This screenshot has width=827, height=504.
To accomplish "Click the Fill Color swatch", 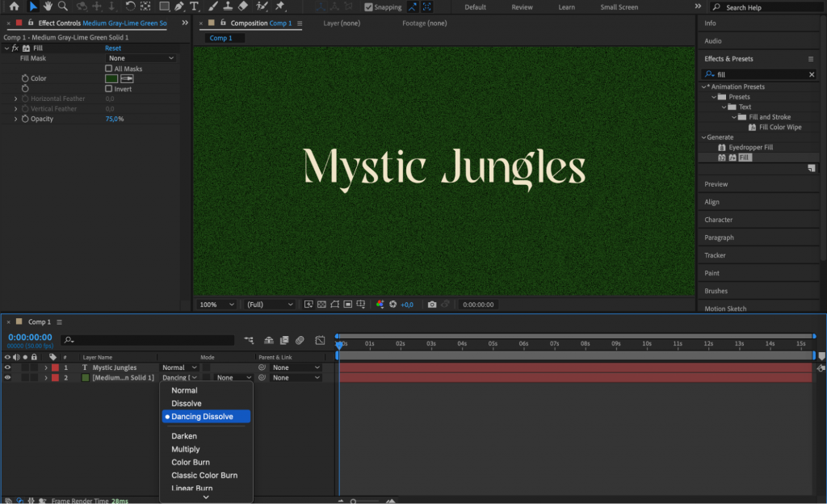I will tap(111, 78).
